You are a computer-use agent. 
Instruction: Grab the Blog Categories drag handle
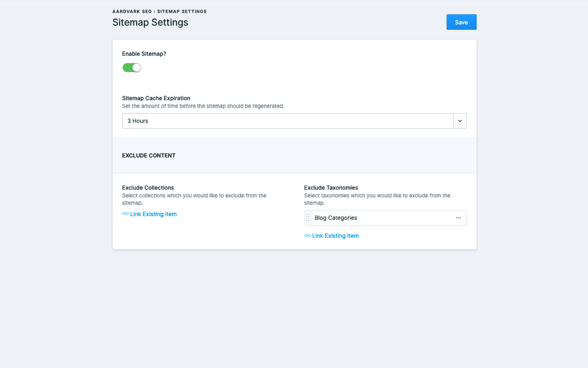(308, 218)
